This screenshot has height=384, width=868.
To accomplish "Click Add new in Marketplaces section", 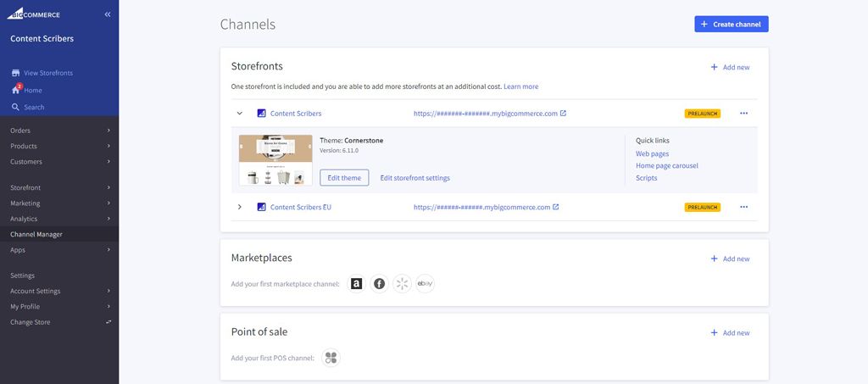I will (730, 259).
